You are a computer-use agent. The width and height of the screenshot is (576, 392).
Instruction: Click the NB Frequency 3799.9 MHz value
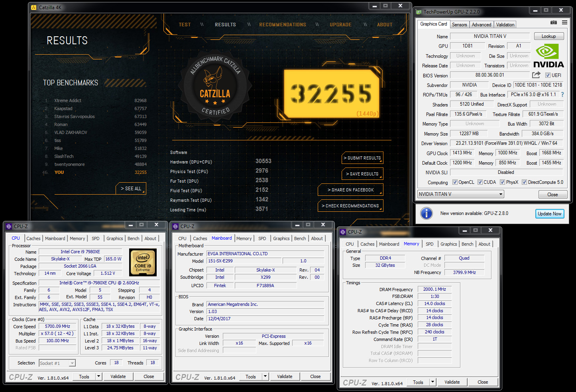(x=464, y=272)
